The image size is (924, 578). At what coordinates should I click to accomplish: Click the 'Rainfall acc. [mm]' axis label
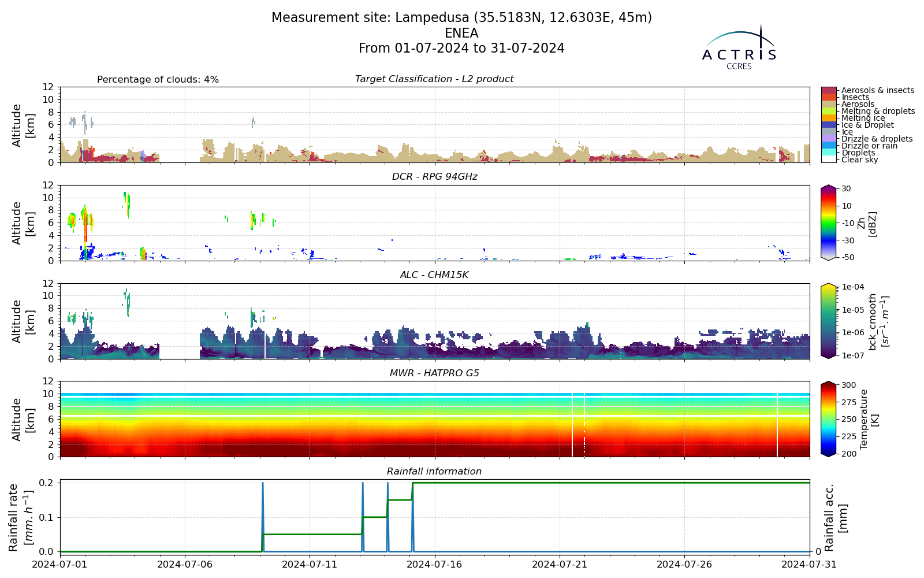click(x=836, y=517)
